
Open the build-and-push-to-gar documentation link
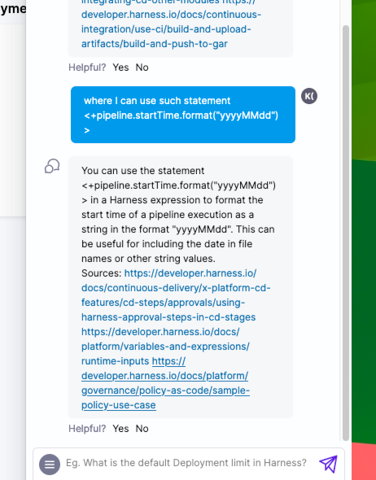click(171, 29)
